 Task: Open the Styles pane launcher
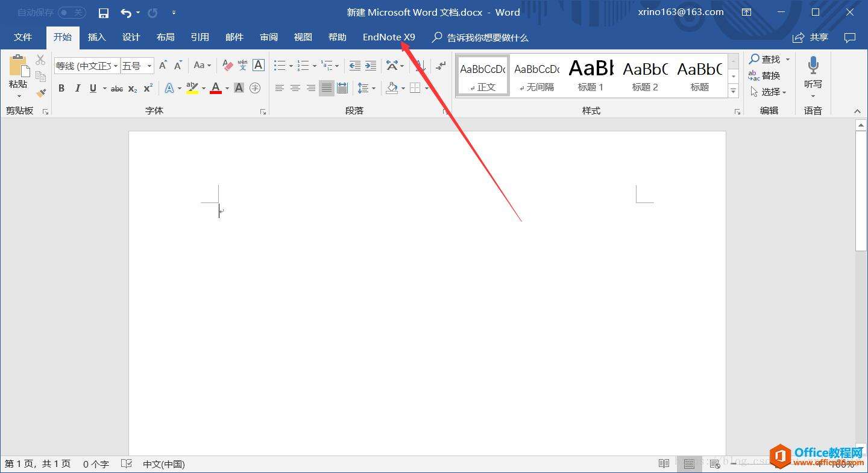737,111
